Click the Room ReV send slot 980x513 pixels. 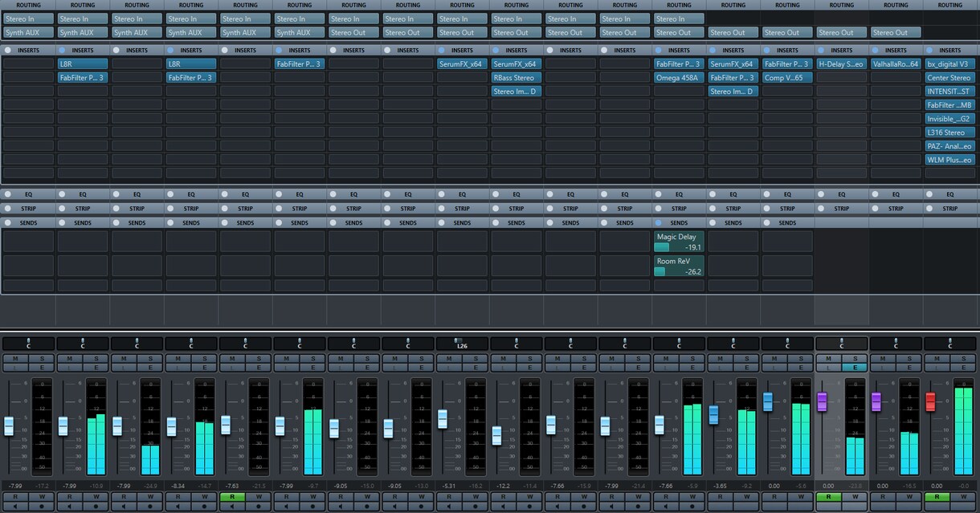pos(679,267)
